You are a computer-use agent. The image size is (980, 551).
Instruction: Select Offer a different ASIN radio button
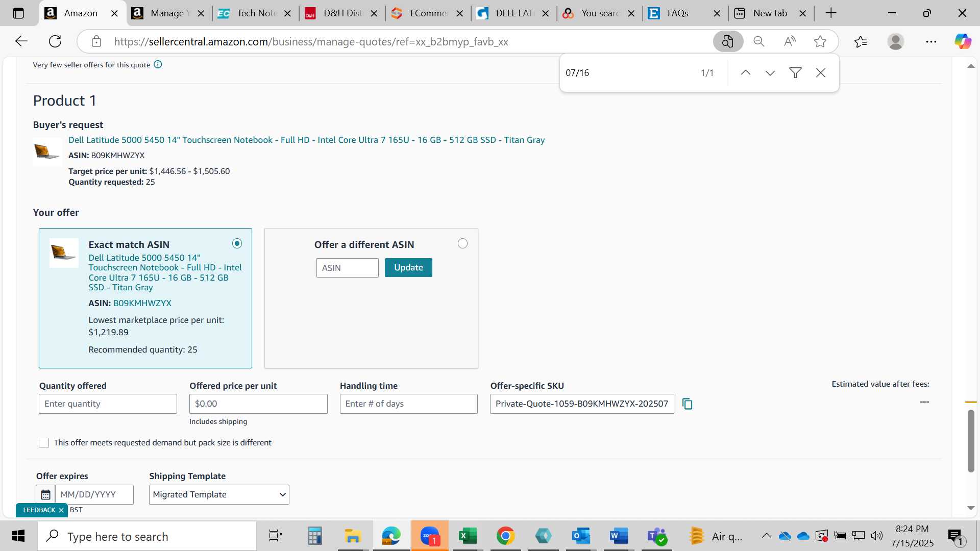tap(462, 244)
